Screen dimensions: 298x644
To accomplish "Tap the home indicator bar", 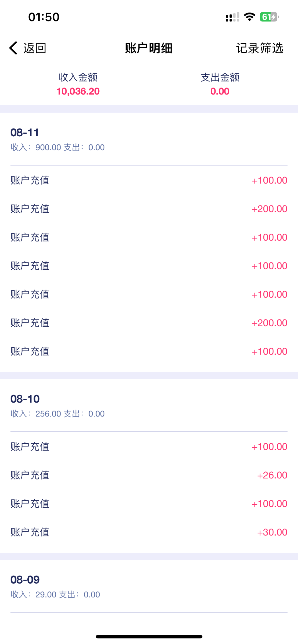I will [x=149, y=636].
